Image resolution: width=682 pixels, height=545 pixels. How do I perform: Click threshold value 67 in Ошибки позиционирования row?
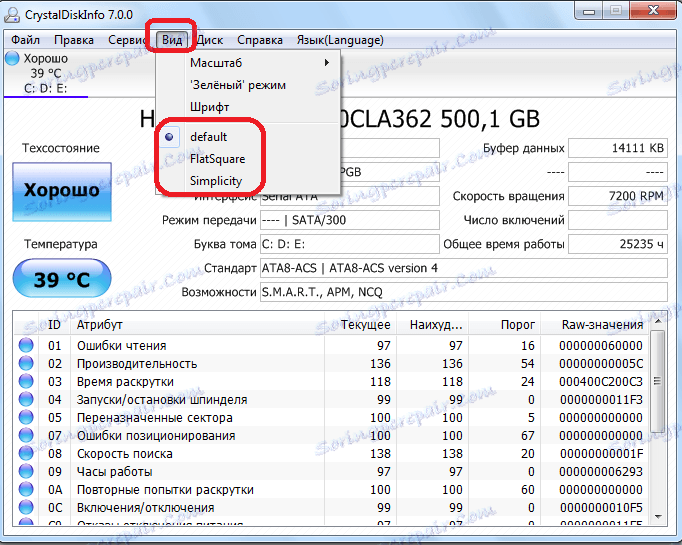[527, 435]
